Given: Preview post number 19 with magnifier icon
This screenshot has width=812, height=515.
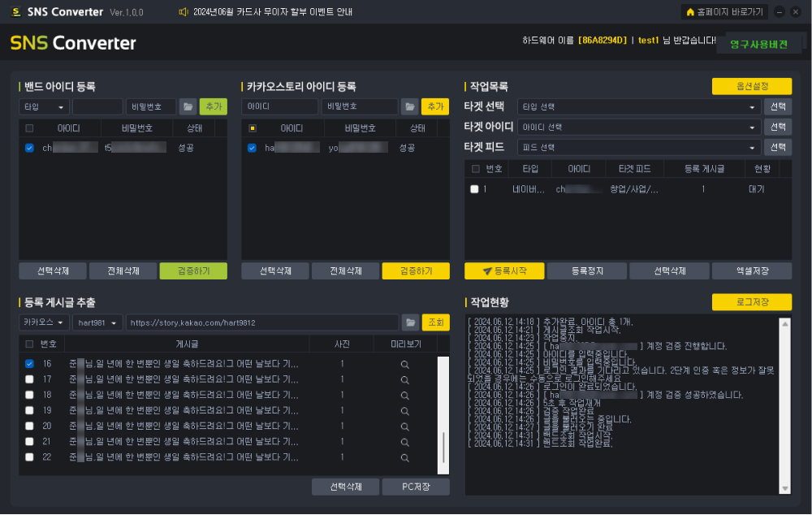Looking at the screenshot, I should coord(405,411).
